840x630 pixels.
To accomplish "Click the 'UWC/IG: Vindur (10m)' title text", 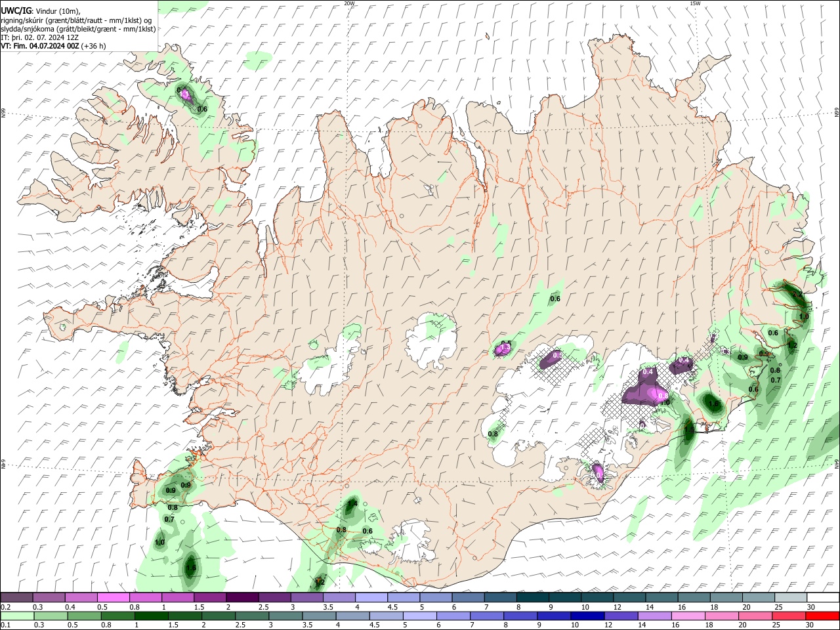I will pos(41,10).
